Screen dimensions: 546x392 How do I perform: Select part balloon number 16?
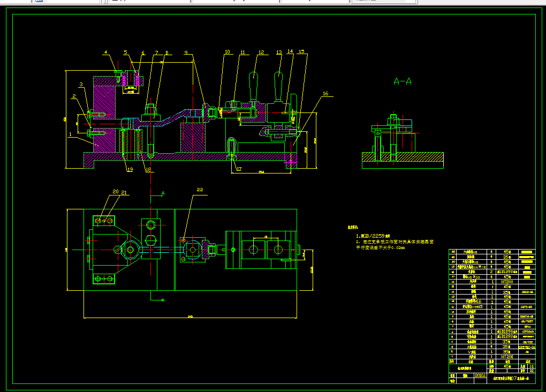pos(325,94)
